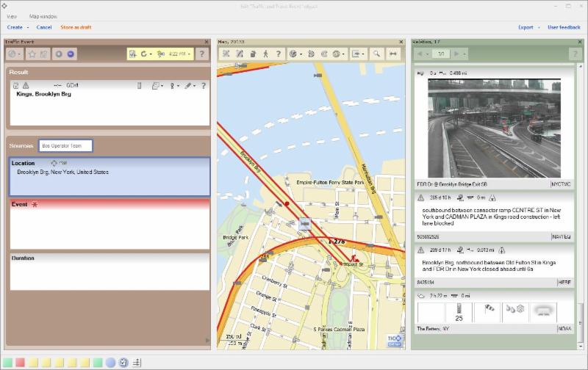Open help for the Traffic Event panel
Viewport: 588px width, 370px height.
pos(202,54)
